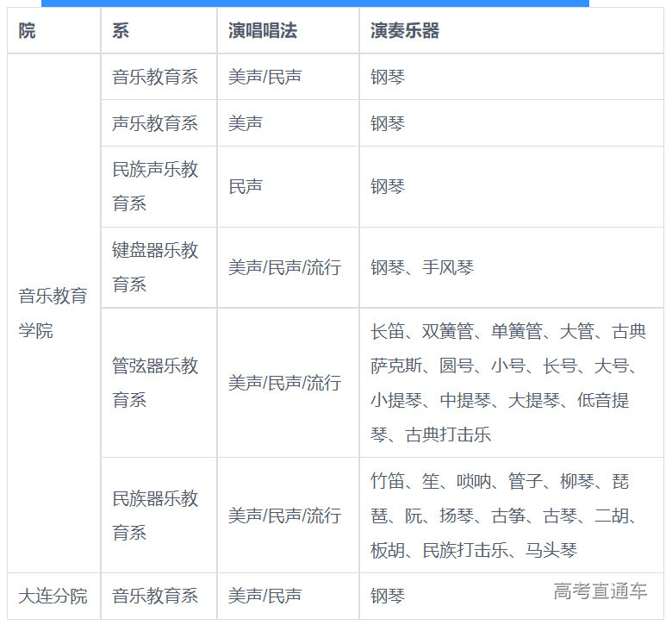Select the 键盘器乐教育系 cell
Screen dimensions: 672x625
(155, 267)
